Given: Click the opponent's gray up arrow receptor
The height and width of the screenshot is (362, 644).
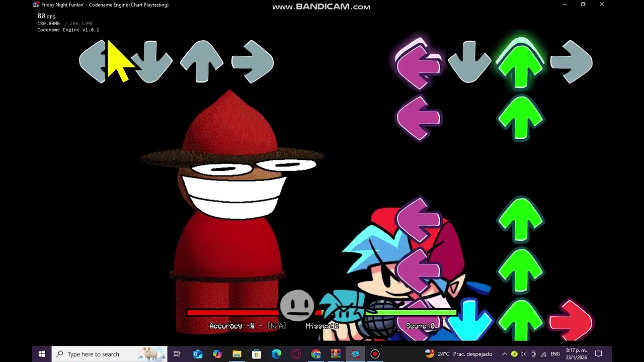Looking at the screenshot, I should [201, 61].
